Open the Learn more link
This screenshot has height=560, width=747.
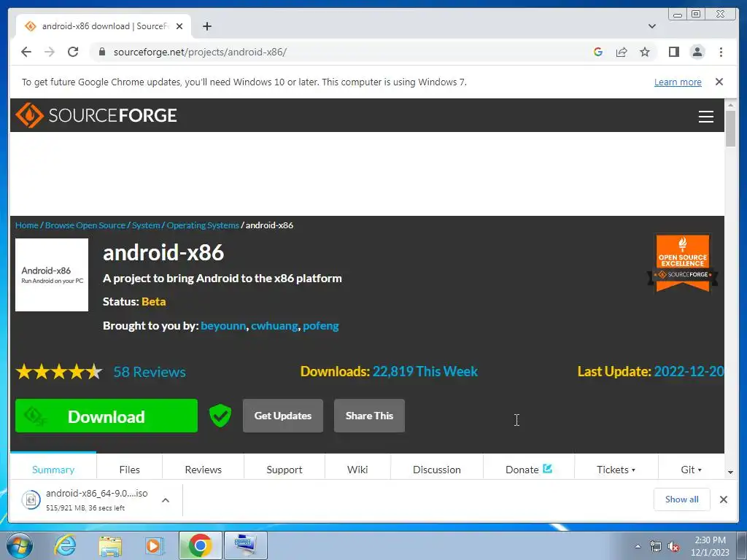(x=678, y=82)
